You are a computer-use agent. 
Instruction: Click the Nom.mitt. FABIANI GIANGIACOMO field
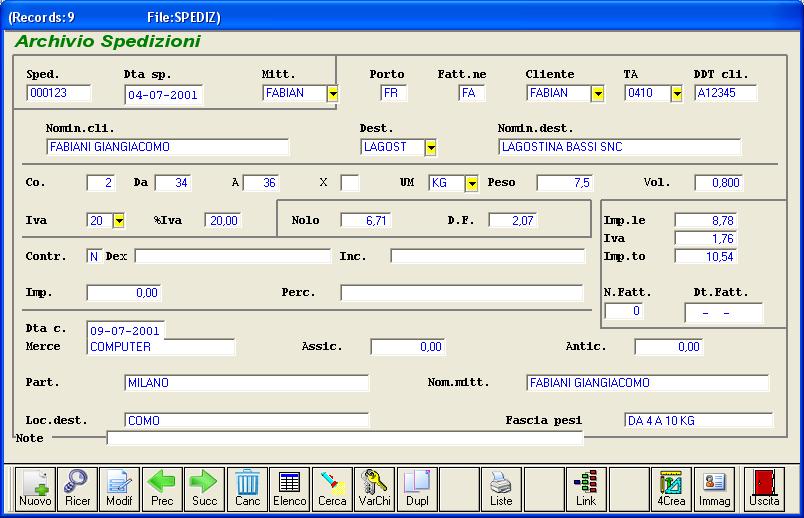tap(648, 383)
